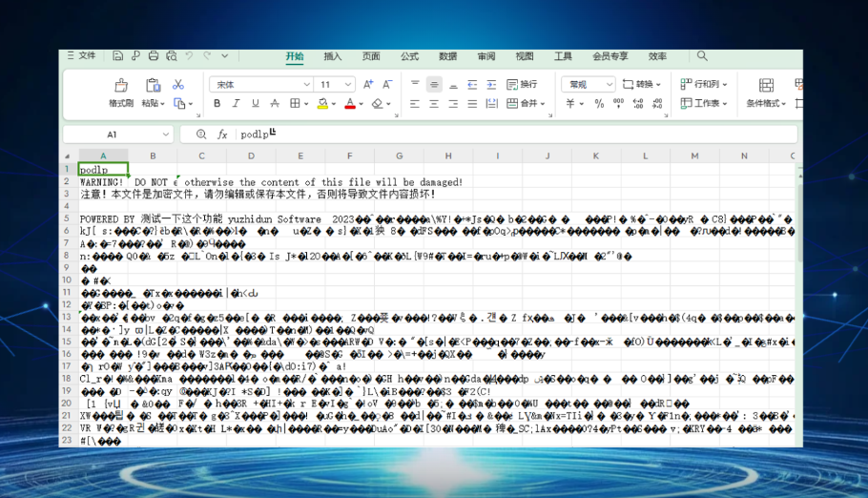Screen dimensions: 868x498
Task: Click the Print icon
Action: 154,56
